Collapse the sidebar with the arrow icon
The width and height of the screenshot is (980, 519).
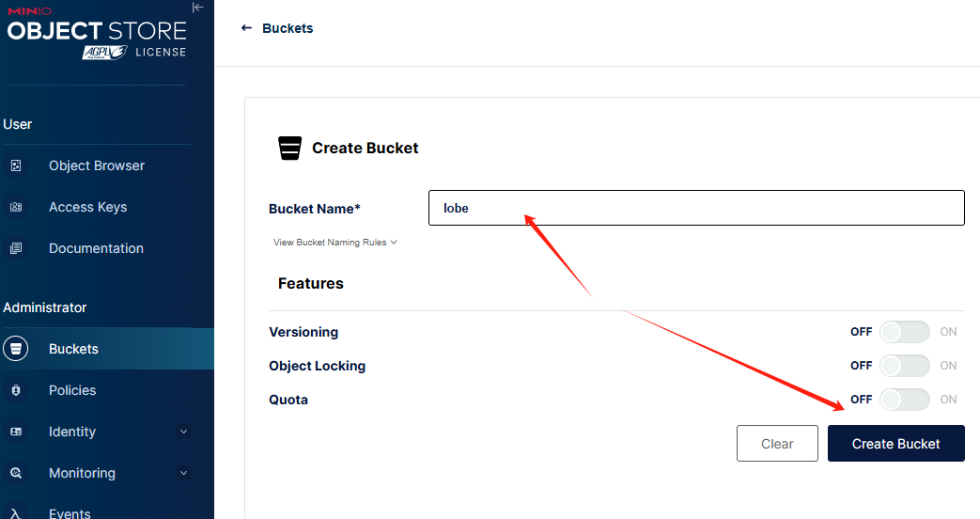197,8
